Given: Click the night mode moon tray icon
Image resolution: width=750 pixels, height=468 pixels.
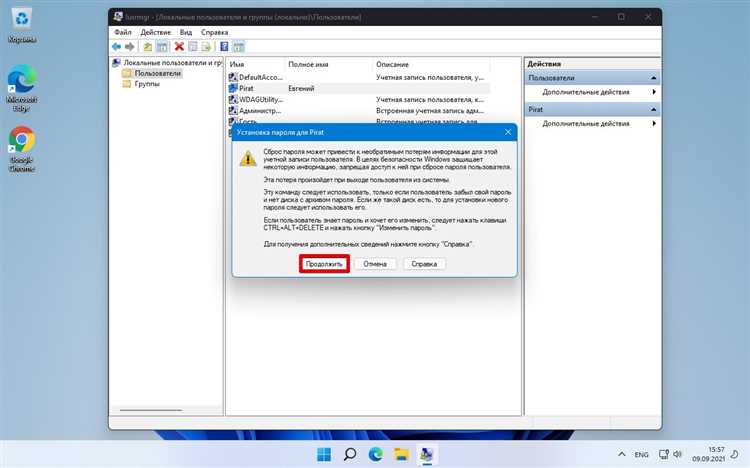Looking at the screenshot, I should coord(735,454).
